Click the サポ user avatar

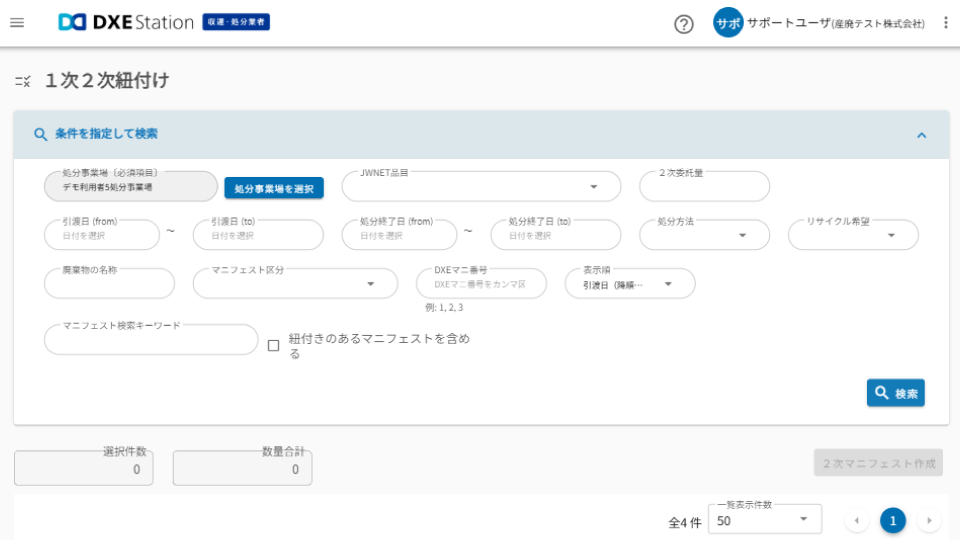tap(727, 23)
